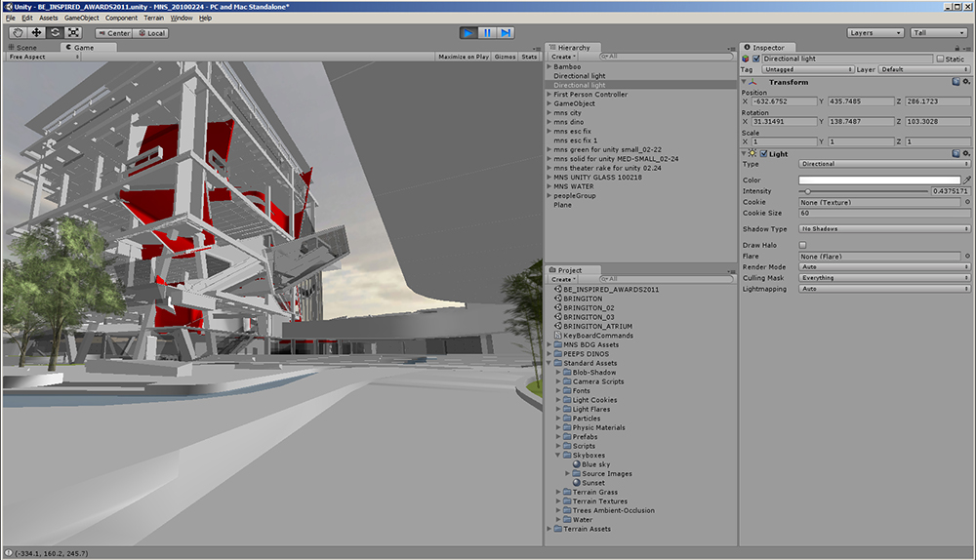Click the light Color swatch
The image size is (976, 560).
click(x=878, y=180)
